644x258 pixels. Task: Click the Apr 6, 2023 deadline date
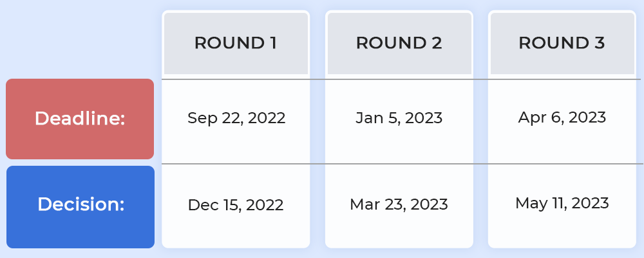(x=562, y=117)
